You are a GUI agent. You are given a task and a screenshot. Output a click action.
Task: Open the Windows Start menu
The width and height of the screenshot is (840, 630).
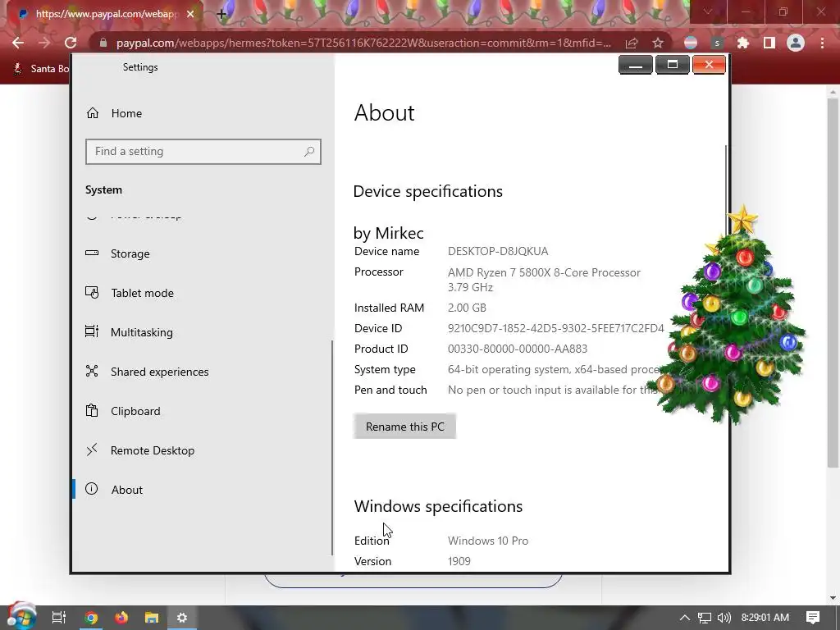click(x=21, y=617)
